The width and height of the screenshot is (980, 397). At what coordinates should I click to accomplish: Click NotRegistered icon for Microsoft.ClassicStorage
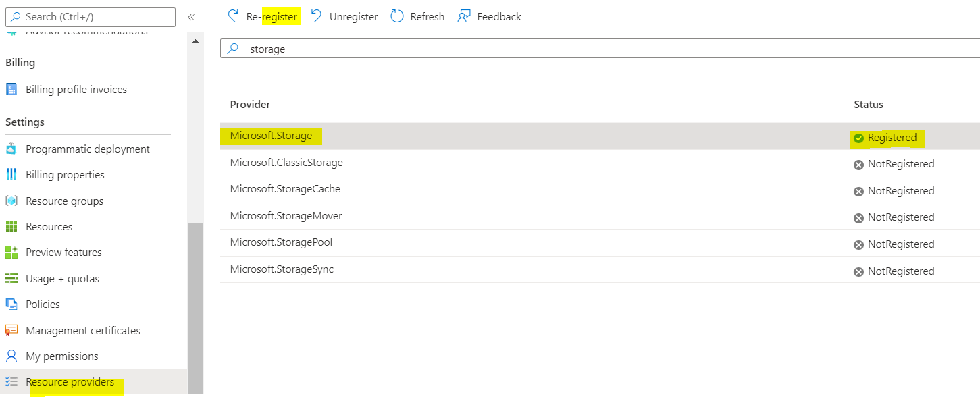[x=859, y=164]
